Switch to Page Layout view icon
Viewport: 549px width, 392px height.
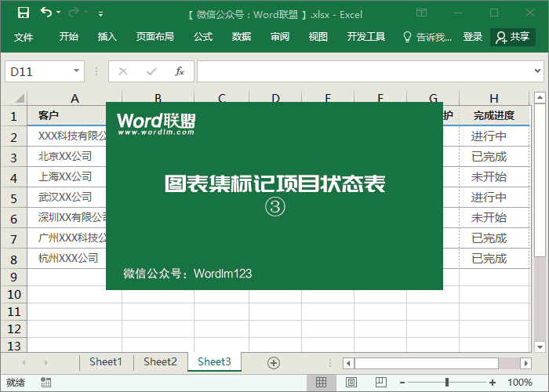coord(351,383)
